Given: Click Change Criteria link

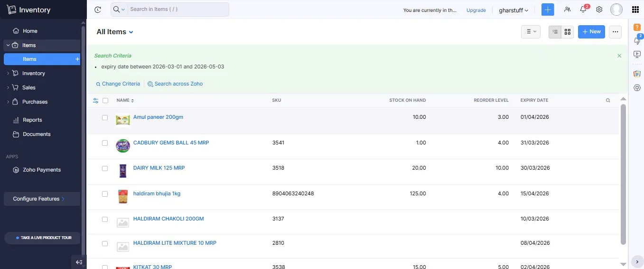Looking at the screenshot, I should (118, 84).
